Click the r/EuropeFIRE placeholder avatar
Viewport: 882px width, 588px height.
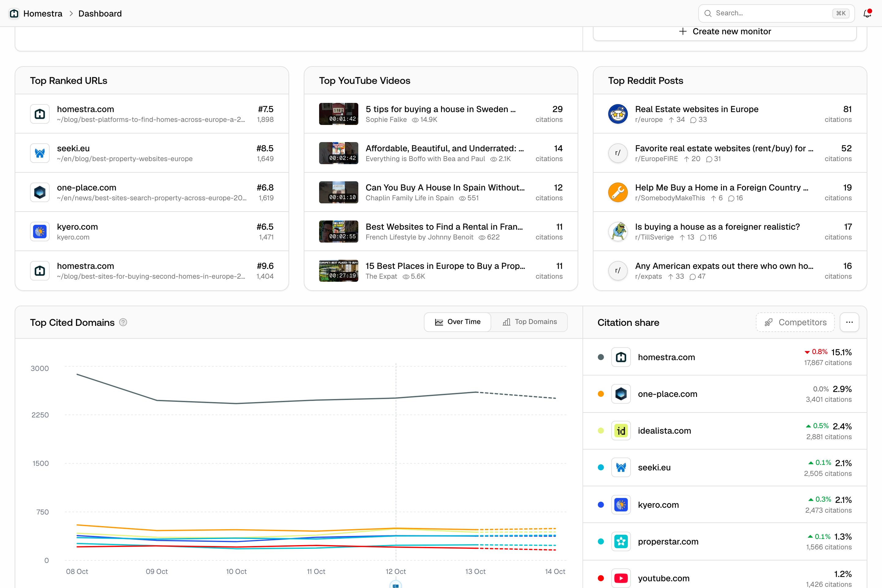618,153
